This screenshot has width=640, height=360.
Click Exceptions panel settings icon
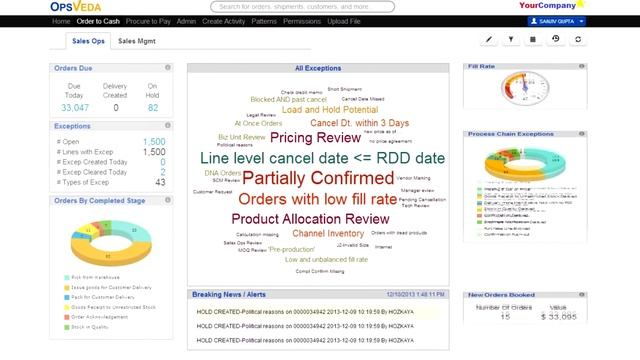point(168,125)
